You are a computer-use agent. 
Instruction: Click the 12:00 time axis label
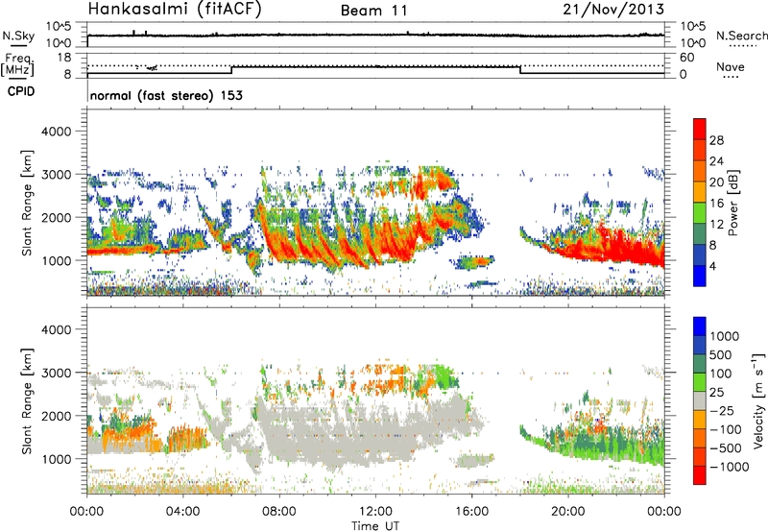(375, 512)
